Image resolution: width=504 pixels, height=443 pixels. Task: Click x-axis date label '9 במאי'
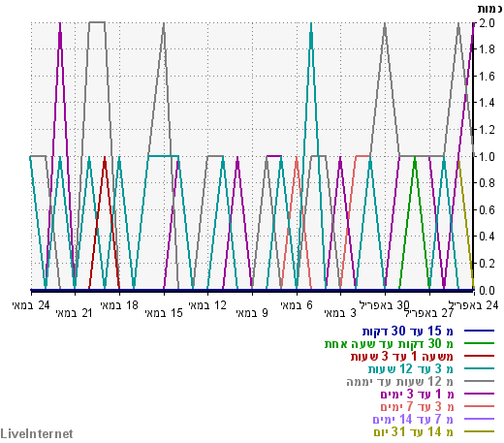pos(252,313)
